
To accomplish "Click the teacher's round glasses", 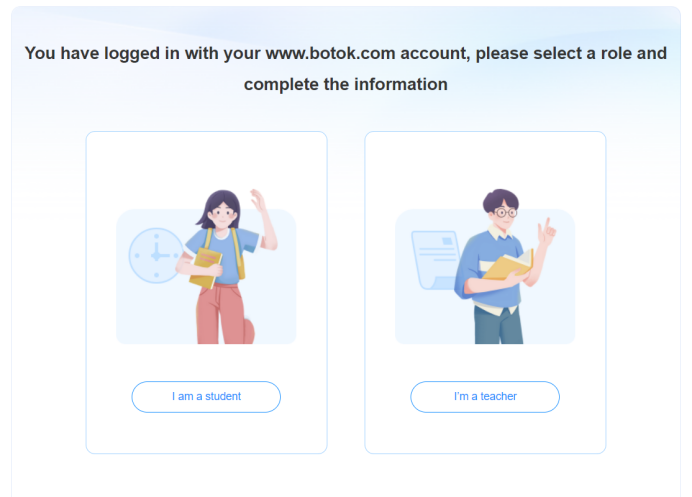I will pos(504,212).
